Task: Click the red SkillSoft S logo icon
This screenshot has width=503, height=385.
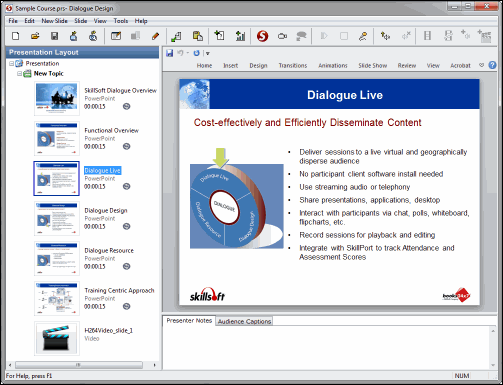Action: [262, 36]
